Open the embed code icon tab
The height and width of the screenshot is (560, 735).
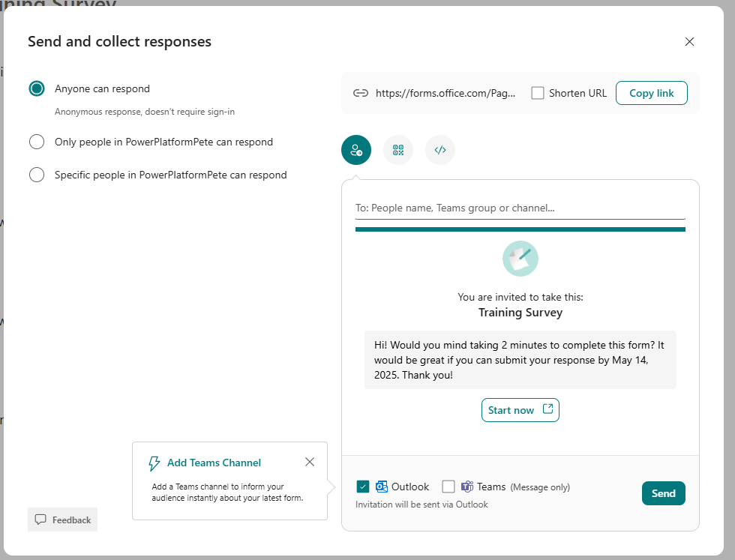point(440,150)
